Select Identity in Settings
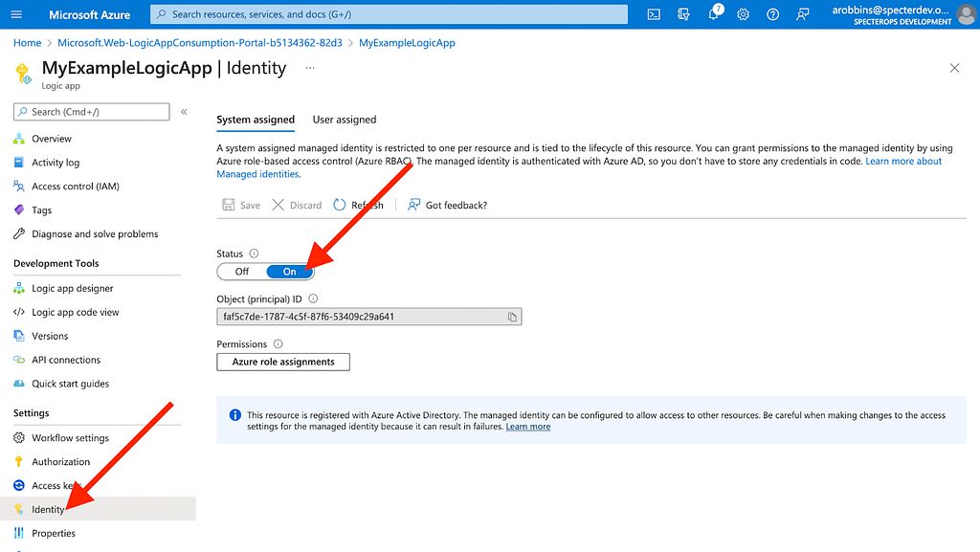The image size is (980, 552). click(98, 510)
